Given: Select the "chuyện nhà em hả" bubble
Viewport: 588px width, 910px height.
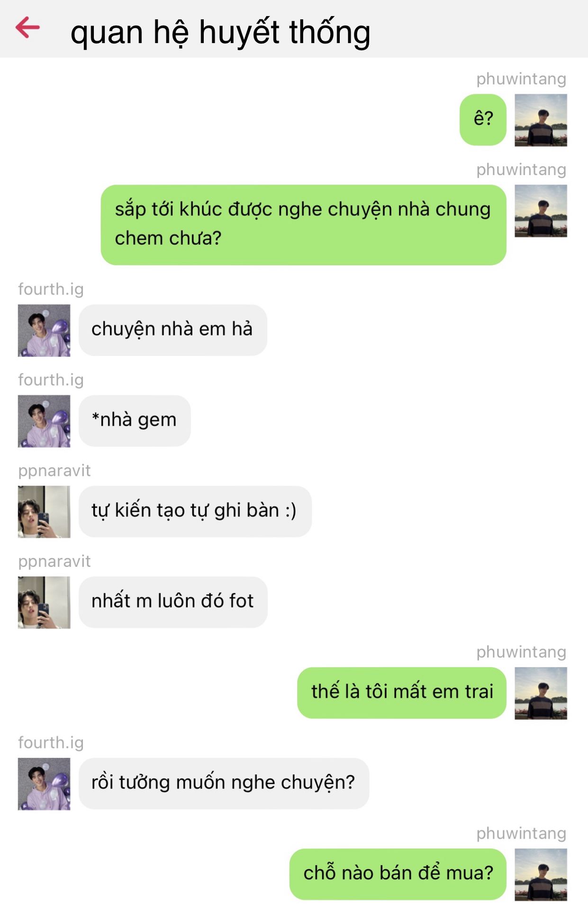Looking at the screenshot, I should (173, 330).
